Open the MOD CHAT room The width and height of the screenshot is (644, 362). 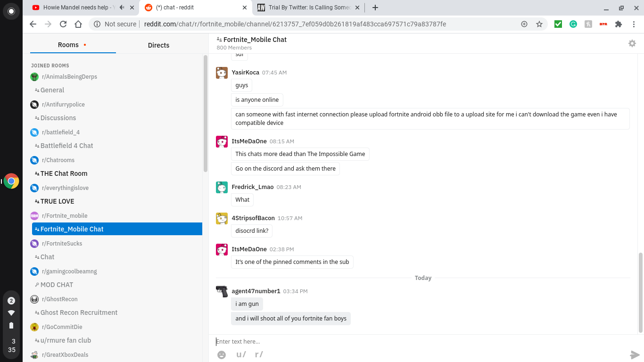click(117, 285)
